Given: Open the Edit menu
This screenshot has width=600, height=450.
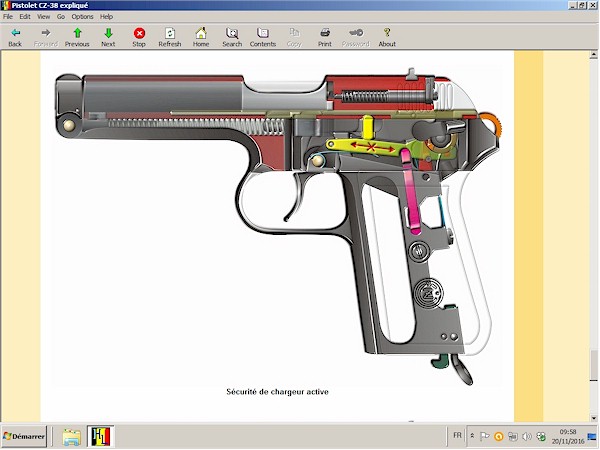Looking at the screenshot, I should 25,16.
